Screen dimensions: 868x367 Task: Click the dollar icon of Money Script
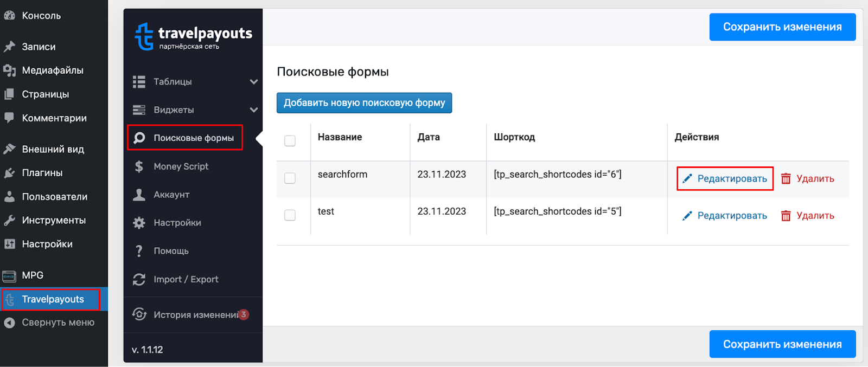(139, 166)
